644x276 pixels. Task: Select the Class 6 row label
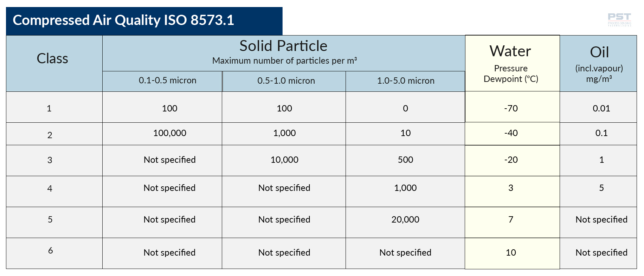click(x=50, y=251)
